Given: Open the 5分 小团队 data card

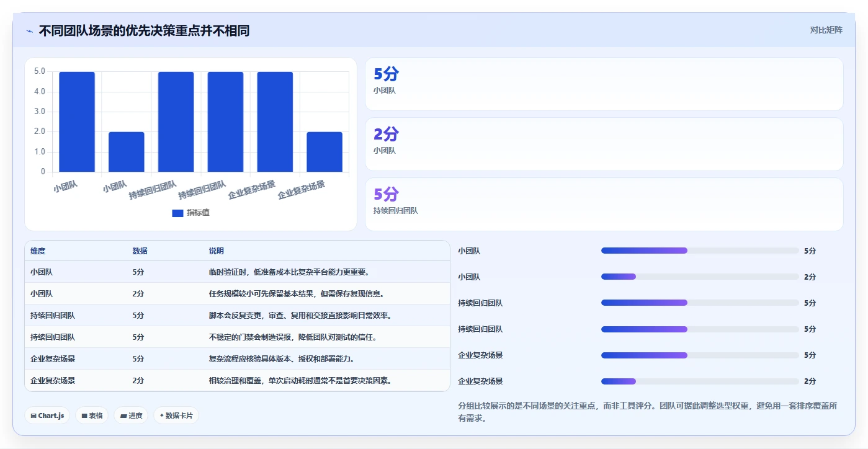Looking at the screenshot, I should tap(604, 84).
